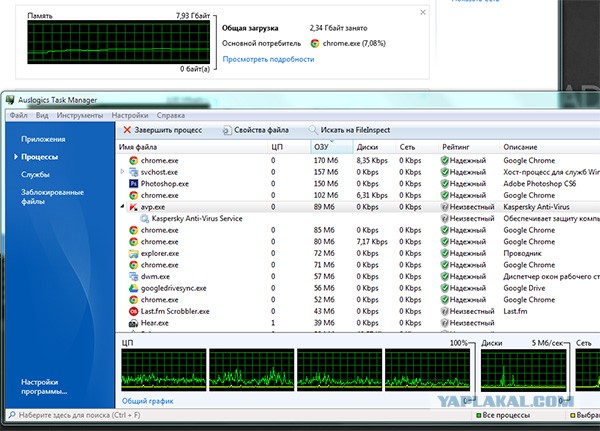Sort by the Рейтинг column header
This screenshot has width=600, height=431.
coord(469,147)
